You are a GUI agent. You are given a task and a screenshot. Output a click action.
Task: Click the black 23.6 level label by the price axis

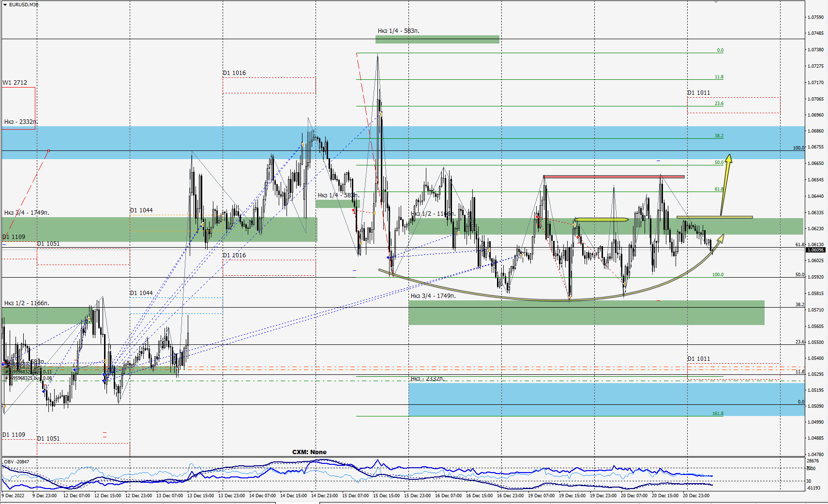tap(800, 342)
